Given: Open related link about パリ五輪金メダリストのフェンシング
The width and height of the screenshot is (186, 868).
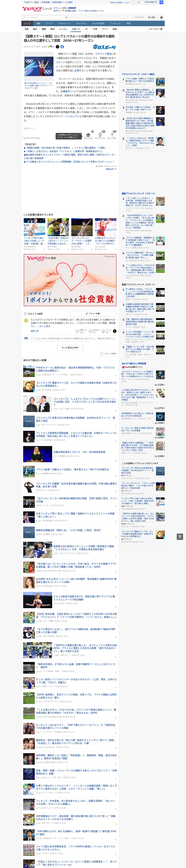Looking at the screenshot, I should pyautogui.click(x=69, y=162).
